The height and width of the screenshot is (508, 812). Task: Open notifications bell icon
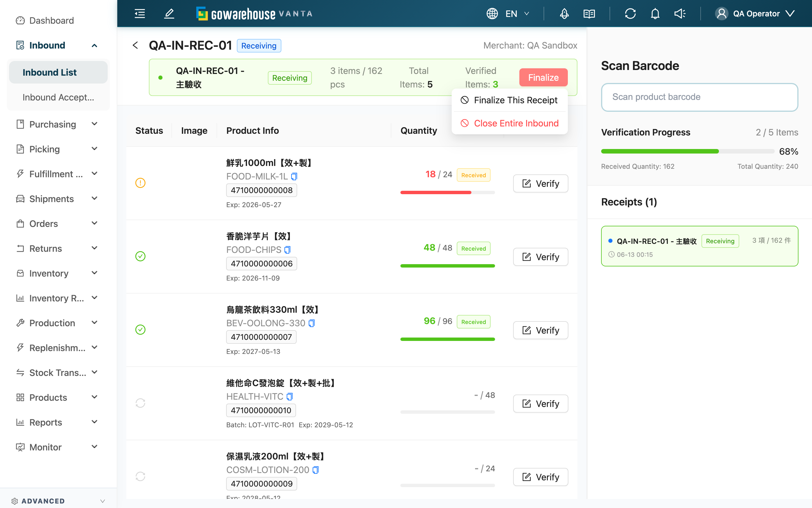[655, 14]
